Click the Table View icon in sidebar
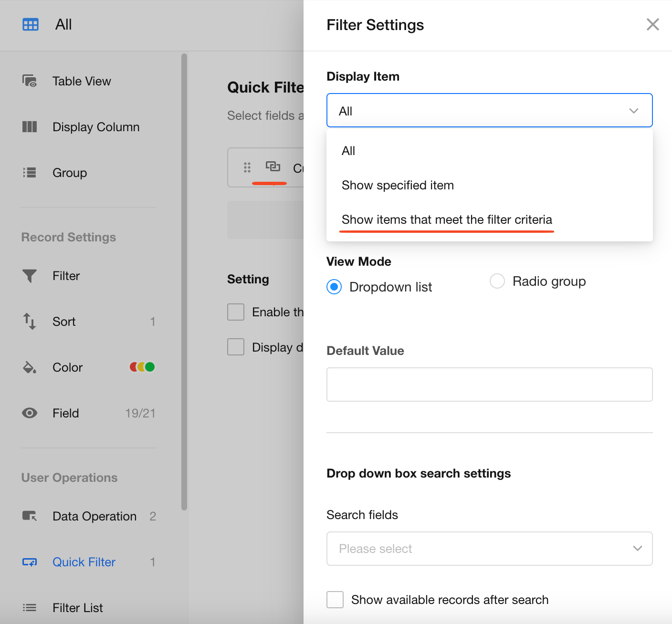Image resolution: width=672 pixels, height=624 pixels. 30,81
